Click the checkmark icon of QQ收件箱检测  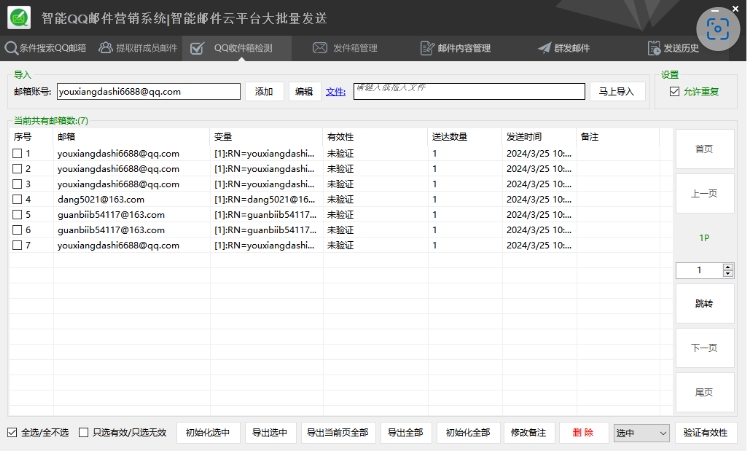click(197, 48)
